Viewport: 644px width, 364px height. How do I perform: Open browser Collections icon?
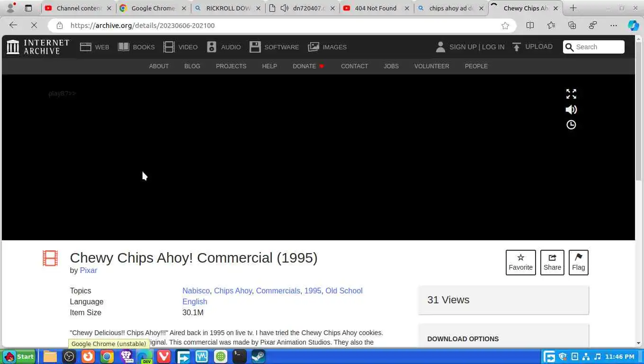tap(572, 26)
